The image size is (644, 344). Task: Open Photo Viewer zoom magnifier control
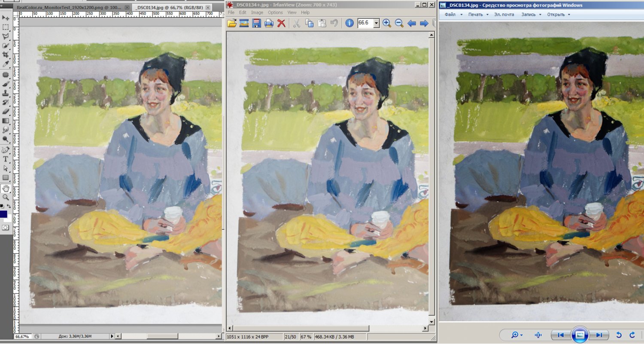[x=517, y=335]
